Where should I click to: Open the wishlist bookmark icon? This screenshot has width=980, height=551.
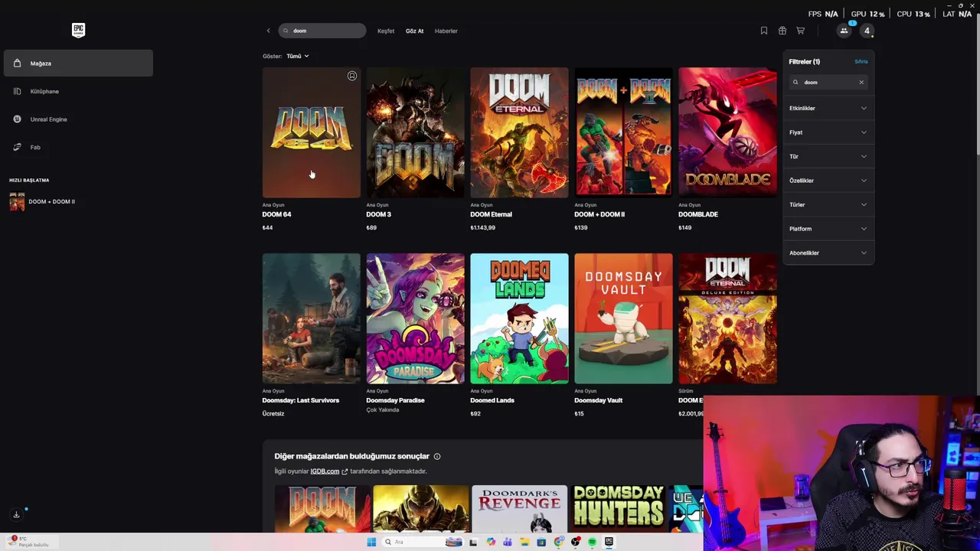(763, 31)
